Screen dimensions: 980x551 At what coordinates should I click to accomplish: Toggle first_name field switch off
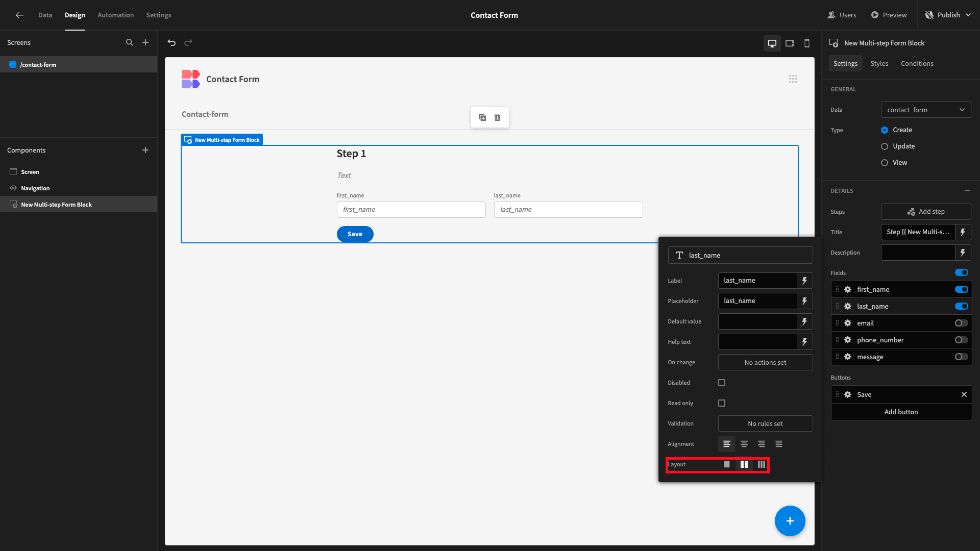[x=962, y=289]
